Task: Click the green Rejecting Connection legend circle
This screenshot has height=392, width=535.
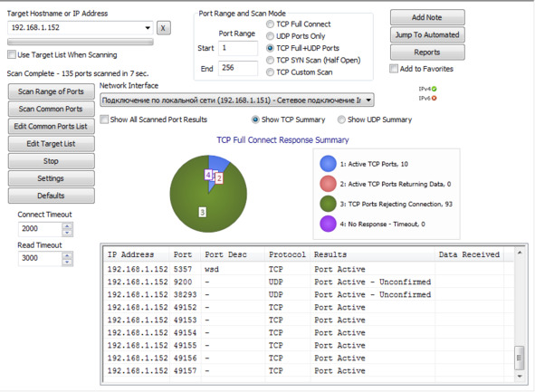Action: click(328, 204)
